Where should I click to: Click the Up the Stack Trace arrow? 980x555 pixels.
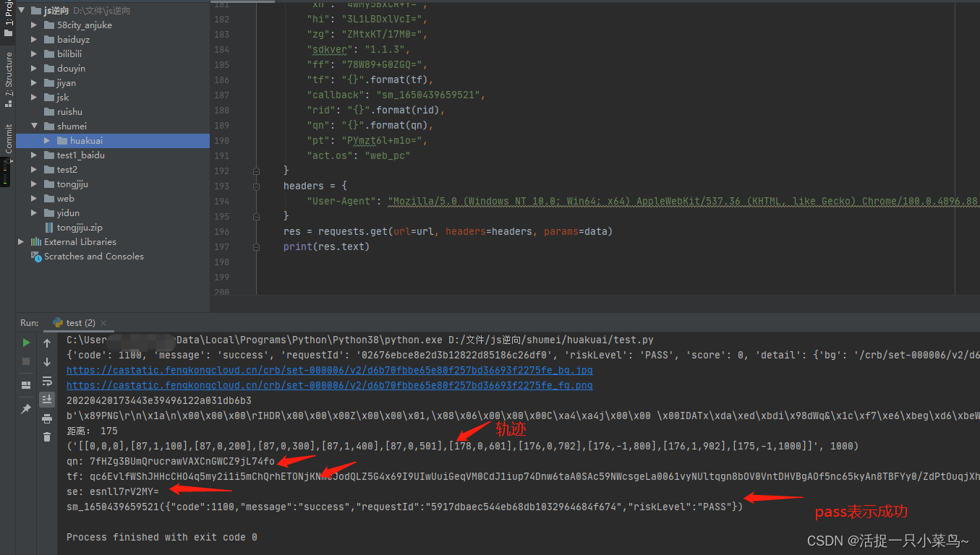click(x=47, y=343)
